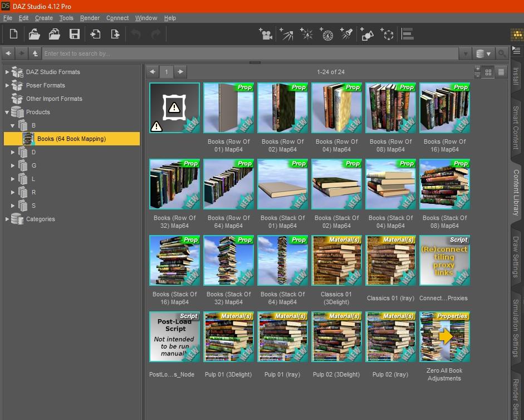Click the Create New Spotlight icon

(x=346, y=35)
